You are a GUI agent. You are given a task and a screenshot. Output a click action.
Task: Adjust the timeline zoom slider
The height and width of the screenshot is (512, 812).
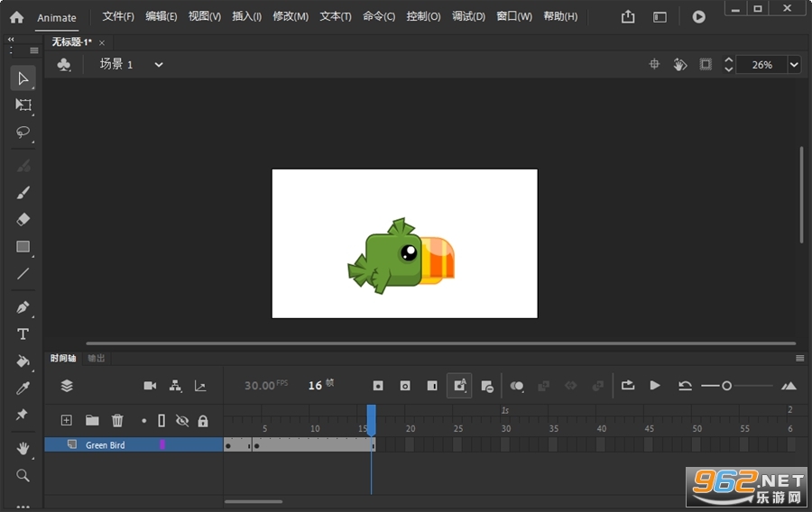pyautogui.click(x=726, y=386)
